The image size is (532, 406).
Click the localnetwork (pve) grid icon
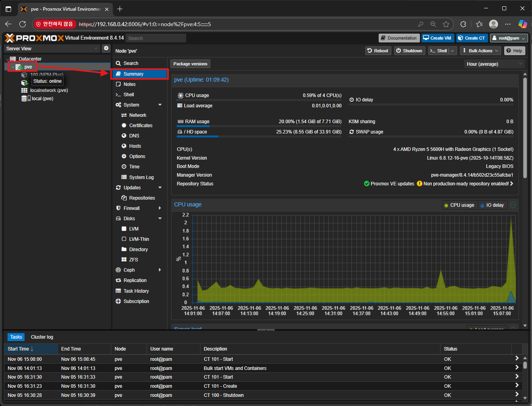24,90
